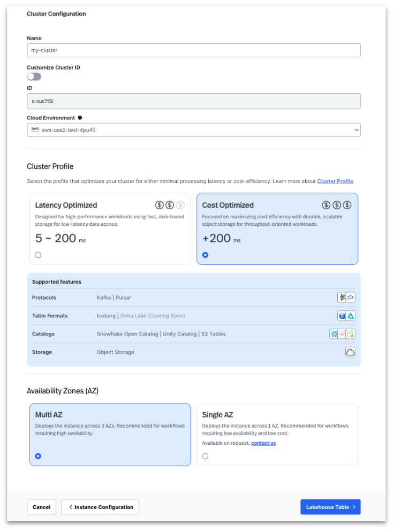This screenshot has height=532, width=394.
Task: Click the Object Storage cloud icon
Action: (x=350, y=352)
